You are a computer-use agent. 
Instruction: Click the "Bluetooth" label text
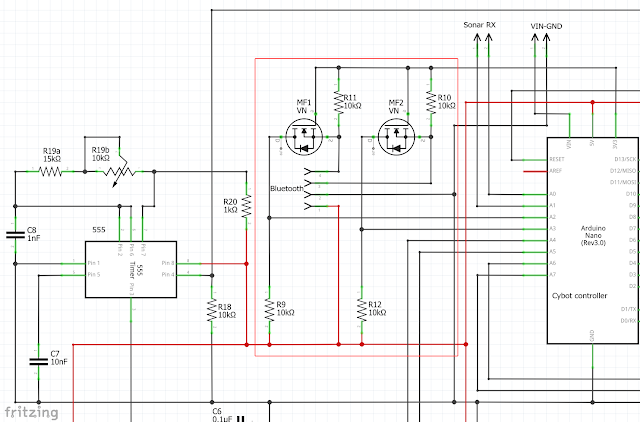(287, 189)
